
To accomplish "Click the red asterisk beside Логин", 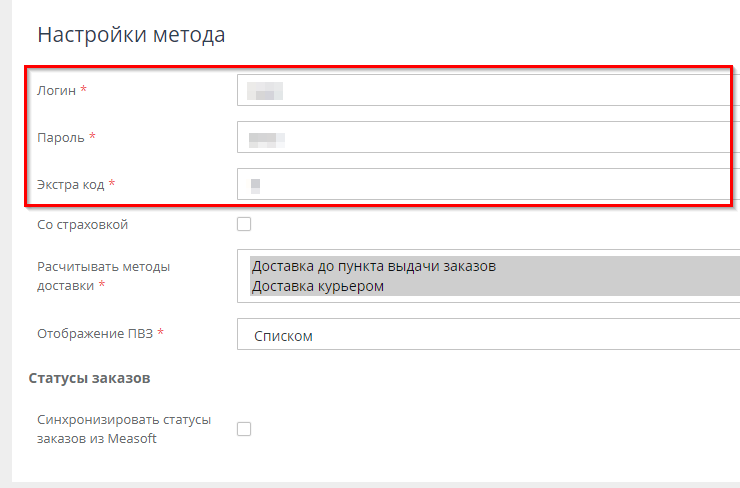I will 84,91.
